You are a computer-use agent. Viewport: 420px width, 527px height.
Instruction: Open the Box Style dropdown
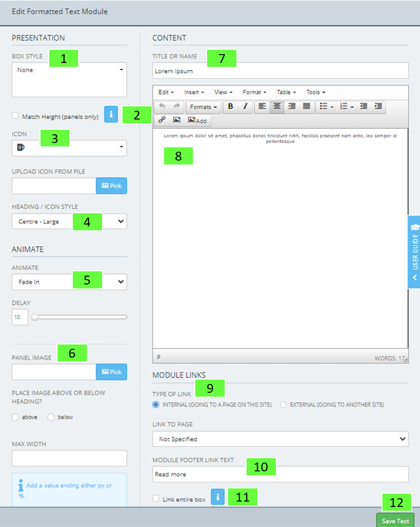[x=69, y=80]
